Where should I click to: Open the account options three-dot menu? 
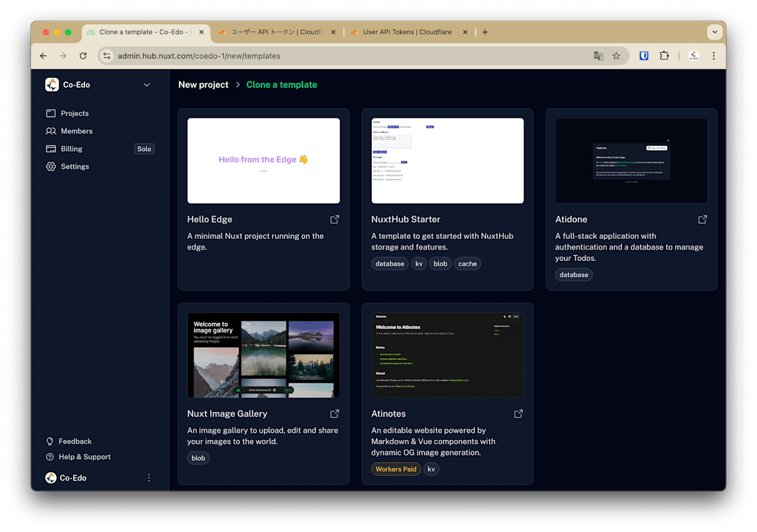149,478
